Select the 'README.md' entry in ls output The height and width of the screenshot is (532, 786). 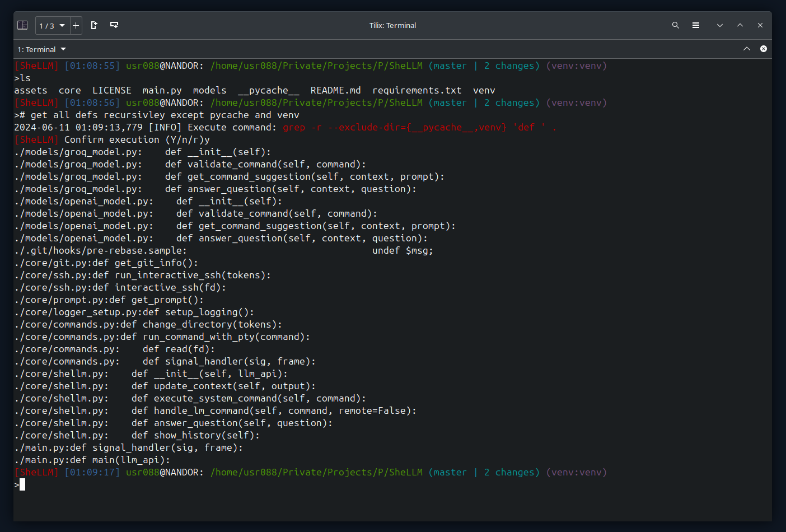[336, 90]
